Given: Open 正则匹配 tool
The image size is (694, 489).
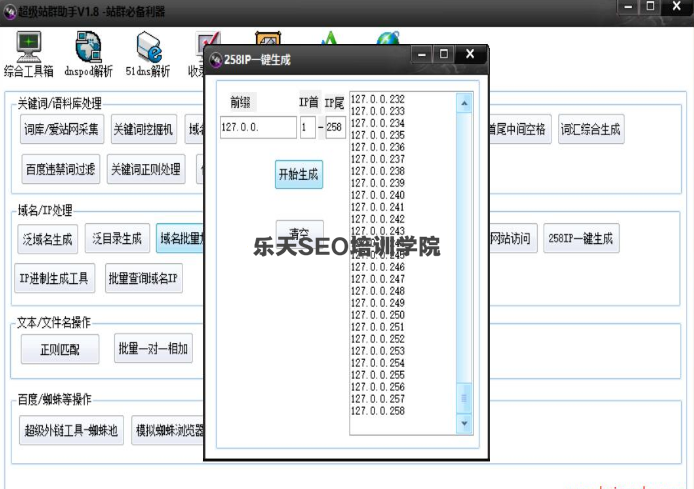Looking at the screenshot, I should click(x=60, y=349).
